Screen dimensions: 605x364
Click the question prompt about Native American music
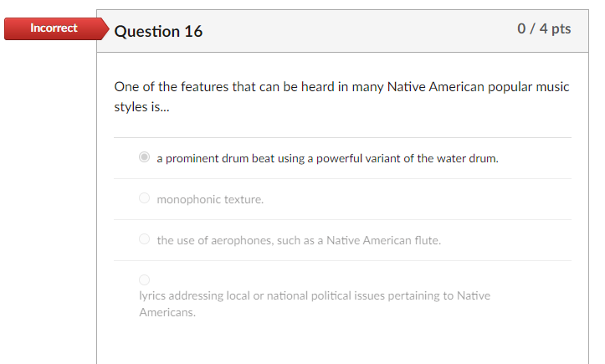tap(341, 87)
